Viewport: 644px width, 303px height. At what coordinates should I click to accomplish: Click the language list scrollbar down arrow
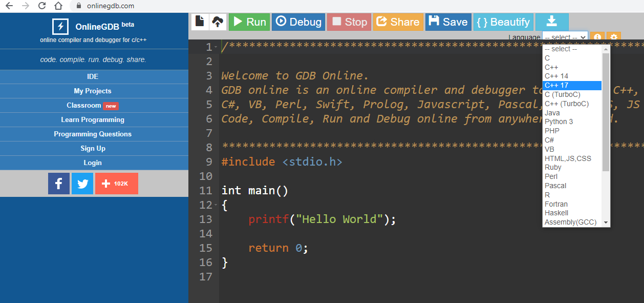(606, 223)
